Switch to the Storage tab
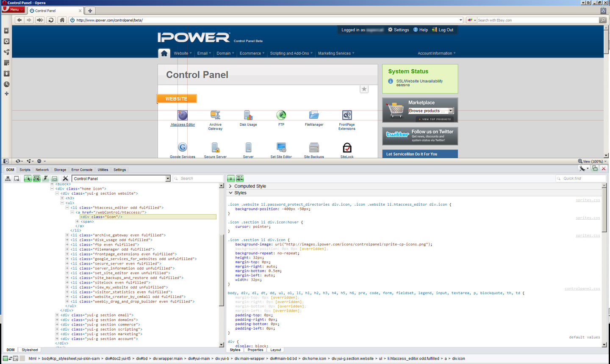 pos(60,170)
